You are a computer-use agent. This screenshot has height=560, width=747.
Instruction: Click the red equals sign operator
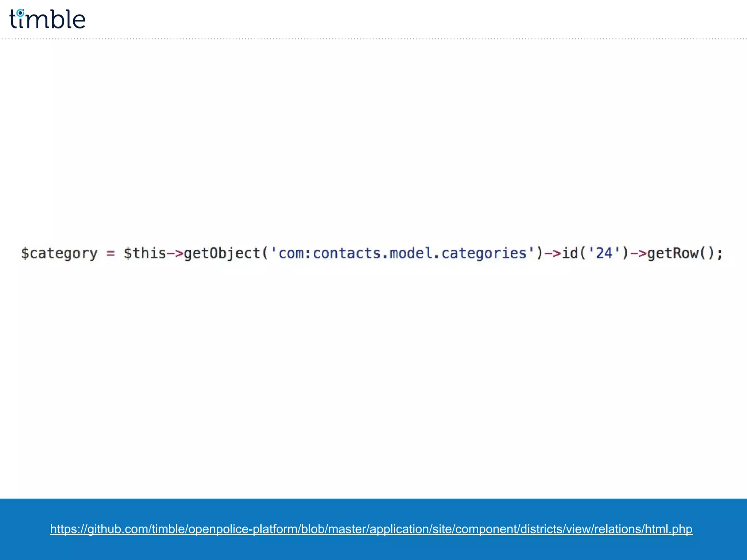(x=111, y=253)
